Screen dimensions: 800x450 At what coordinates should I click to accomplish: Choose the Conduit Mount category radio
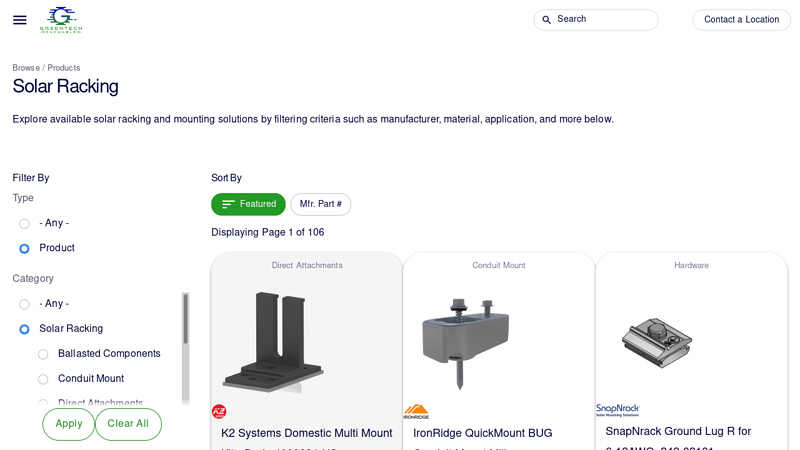[x=43, y=379]
